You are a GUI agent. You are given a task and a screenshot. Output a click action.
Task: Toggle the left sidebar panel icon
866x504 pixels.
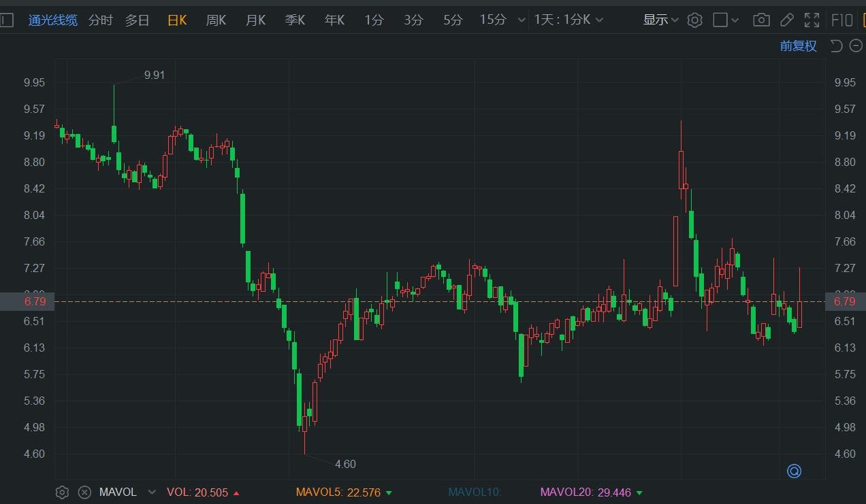coord(6,20)
